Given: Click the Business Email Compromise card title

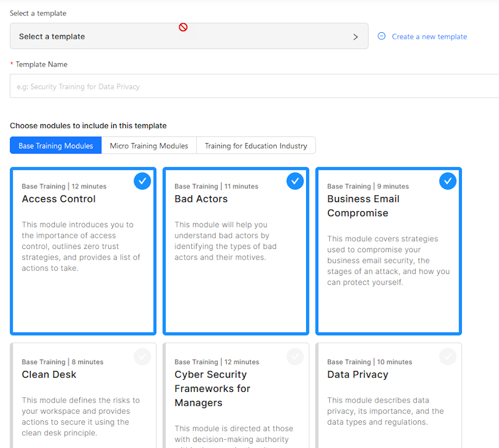Looking at the screenshot, I should (x=363, y=206).
